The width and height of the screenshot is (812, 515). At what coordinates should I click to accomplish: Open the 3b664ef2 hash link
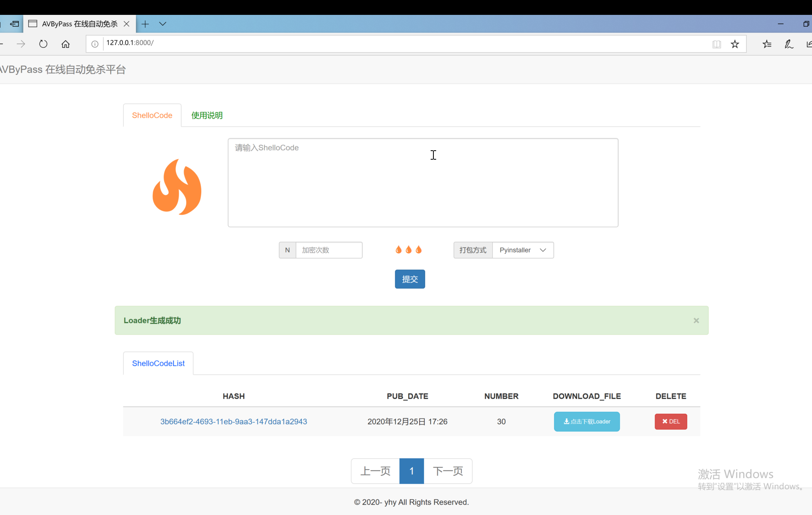pos(233,421)
